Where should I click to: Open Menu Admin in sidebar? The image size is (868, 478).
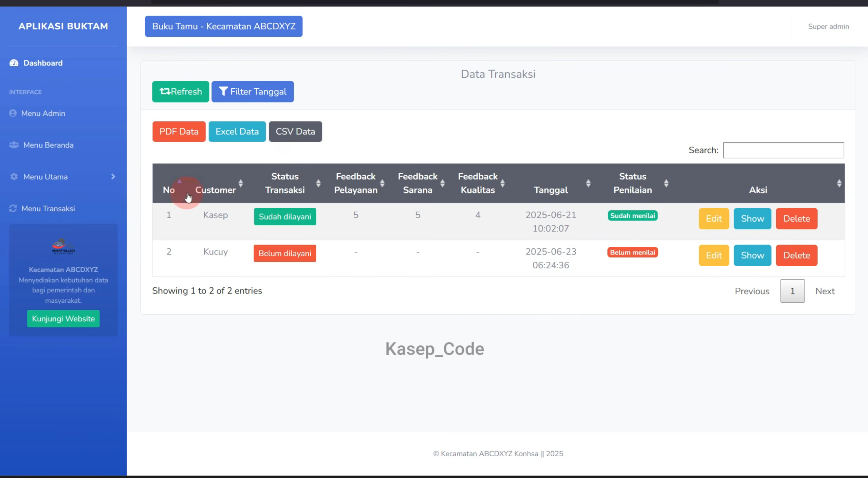[43, 113]
